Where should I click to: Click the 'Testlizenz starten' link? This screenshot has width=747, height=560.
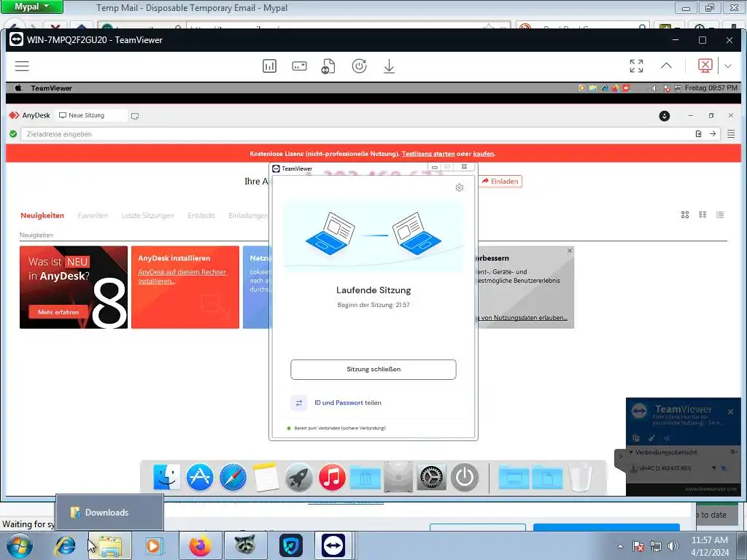coord(427,154)
